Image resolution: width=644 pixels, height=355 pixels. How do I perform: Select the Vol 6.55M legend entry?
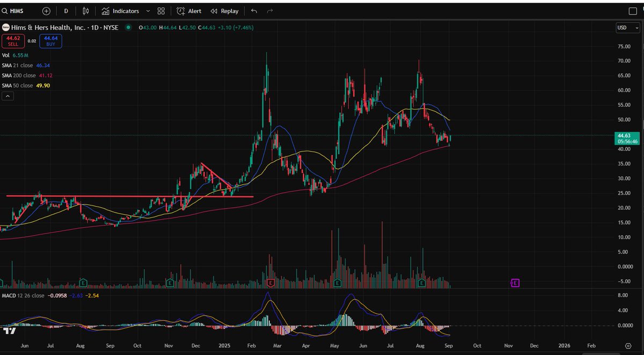tap(15, 55)
